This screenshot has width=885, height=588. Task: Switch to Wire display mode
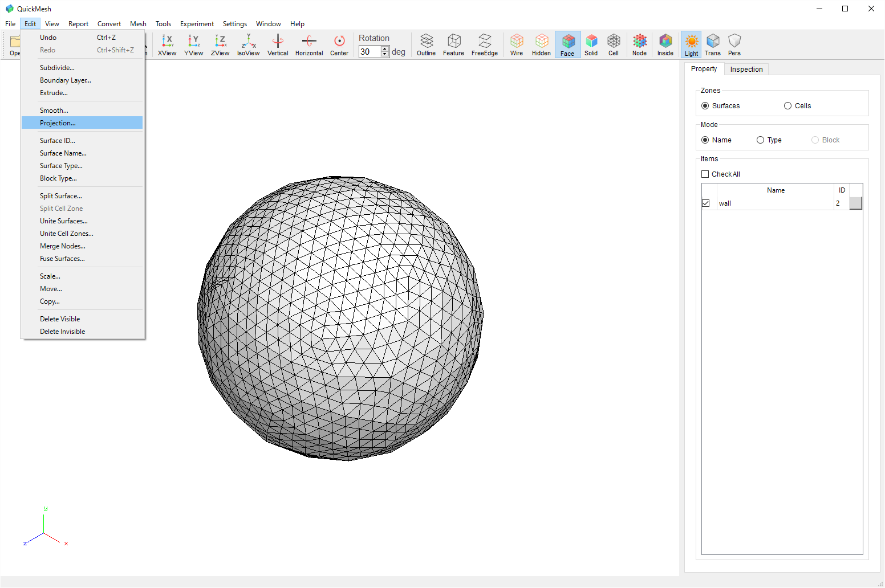517,44
